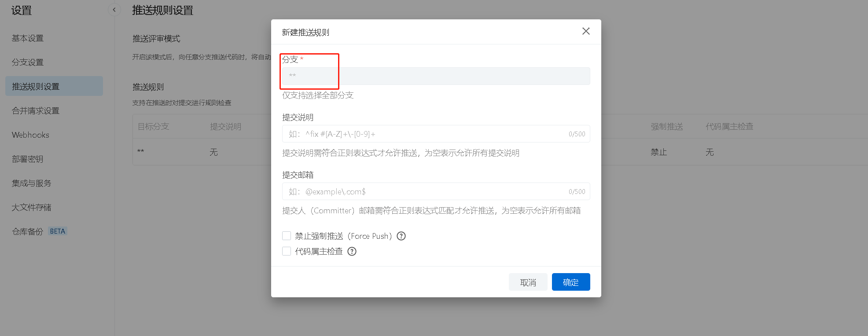Screen dimensions: 868x336
Task: Click the 分支 field showing **
Action: [436, 76]
